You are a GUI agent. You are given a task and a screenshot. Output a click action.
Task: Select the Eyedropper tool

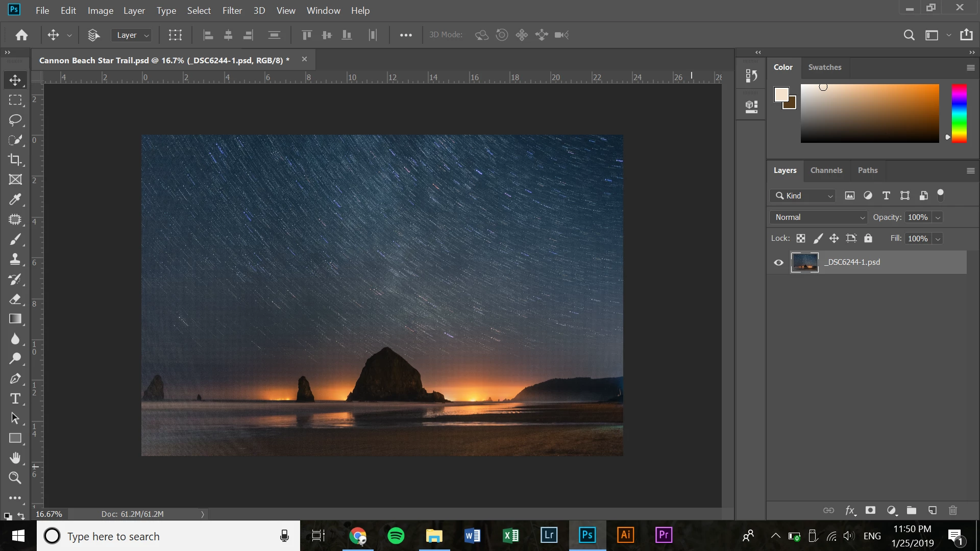[x=15, y=199]
